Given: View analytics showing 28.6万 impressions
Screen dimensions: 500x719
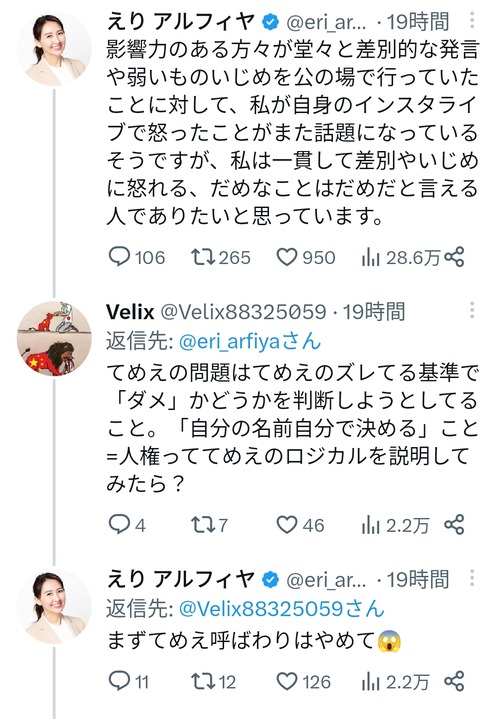Looking at the screenshot, I should [x=400, y=258].
